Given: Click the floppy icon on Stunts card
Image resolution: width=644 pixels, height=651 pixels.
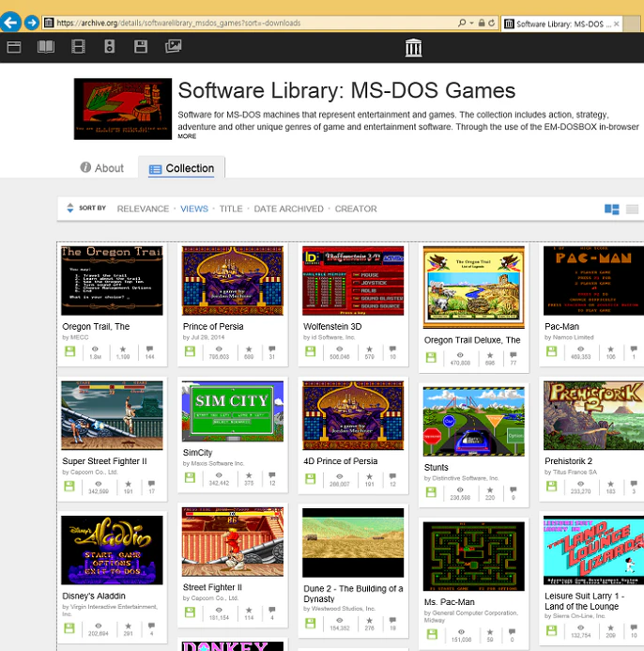Looking at the screenshot, I should (431, 492).
